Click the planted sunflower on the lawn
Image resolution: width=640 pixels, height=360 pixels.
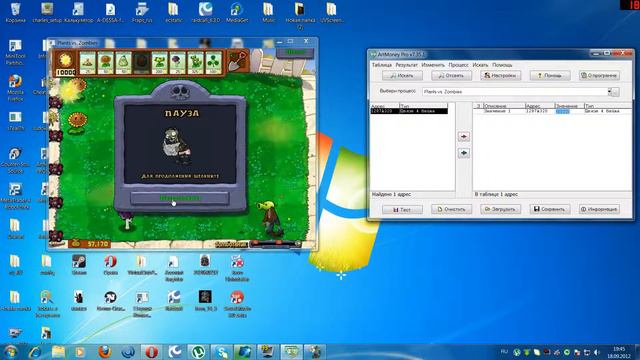[x=77, y=122]
